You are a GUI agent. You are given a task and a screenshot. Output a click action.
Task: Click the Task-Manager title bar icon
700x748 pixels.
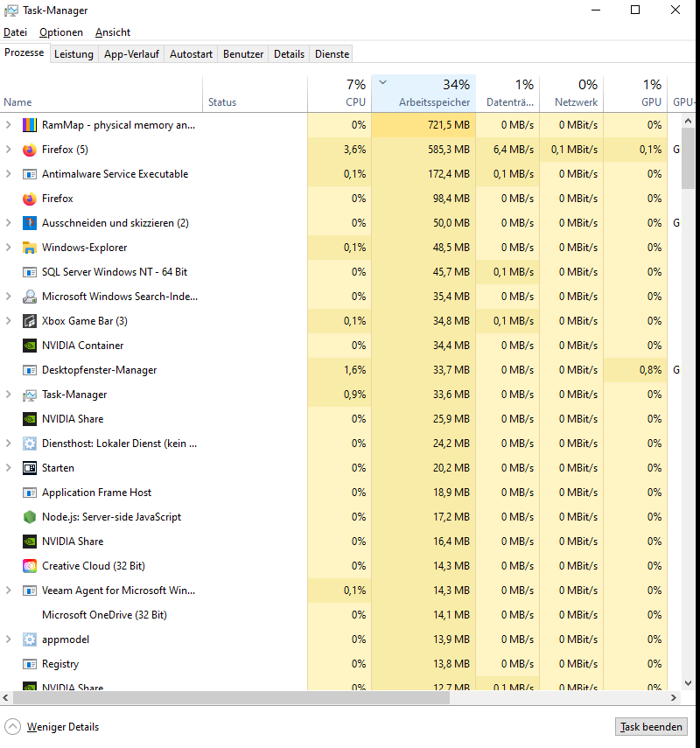[x=11, y=10]
